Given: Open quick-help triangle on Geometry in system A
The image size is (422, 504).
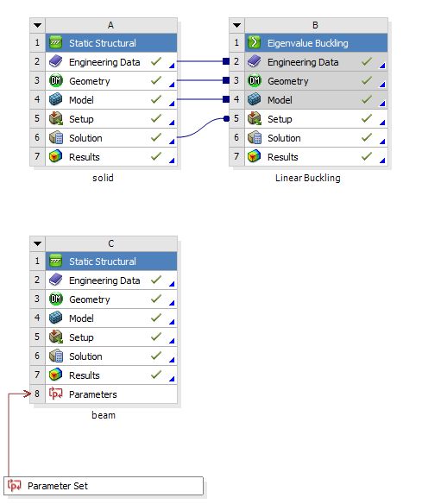Looking at the screenshot, I should (x=172, y=85).
